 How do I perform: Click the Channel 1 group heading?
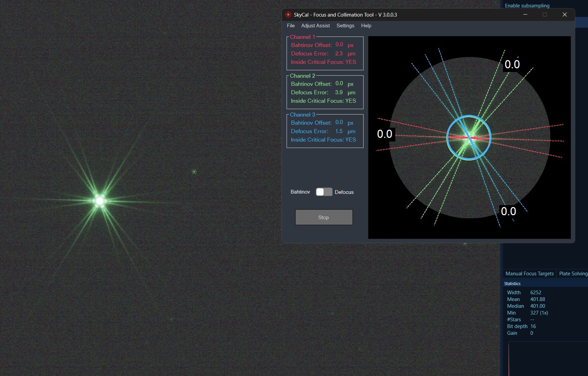[x=302, y=37]
